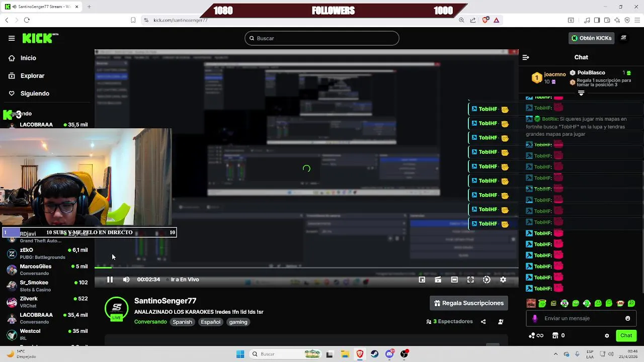Image resolution: width=644 pixels, height=362 pixels.
Task: Open Explorar in the sidebar
Action: coord(32,75)
